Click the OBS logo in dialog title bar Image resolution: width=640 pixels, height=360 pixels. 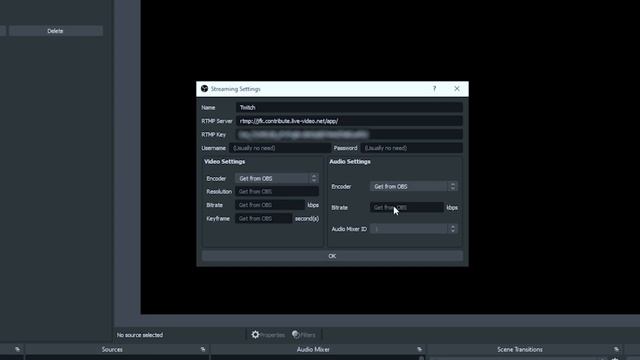pos(204,89)
